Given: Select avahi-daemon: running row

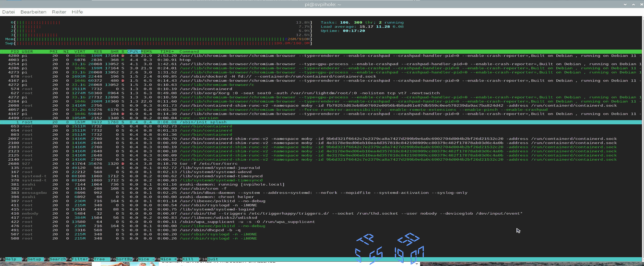Looking at the screenshot, I should (321, 184).
